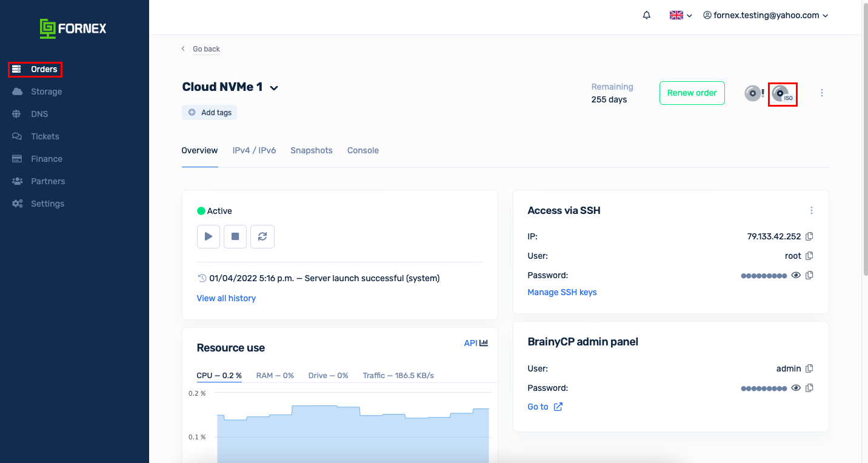Copy the SSH root username

tap(809, 256)
